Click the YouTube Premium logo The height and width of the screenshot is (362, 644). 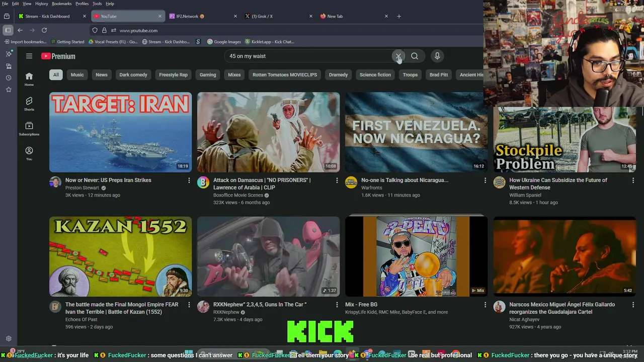coord(58,56)
